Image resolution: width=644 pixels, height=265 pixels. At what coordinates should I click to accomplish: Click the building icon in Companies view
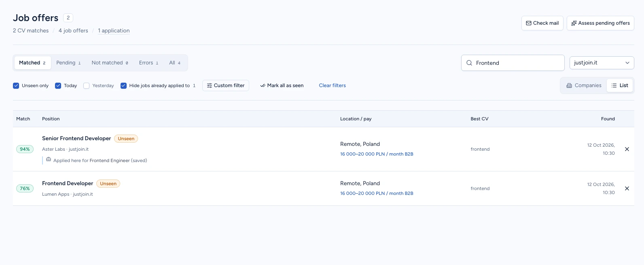click(569, 85)
